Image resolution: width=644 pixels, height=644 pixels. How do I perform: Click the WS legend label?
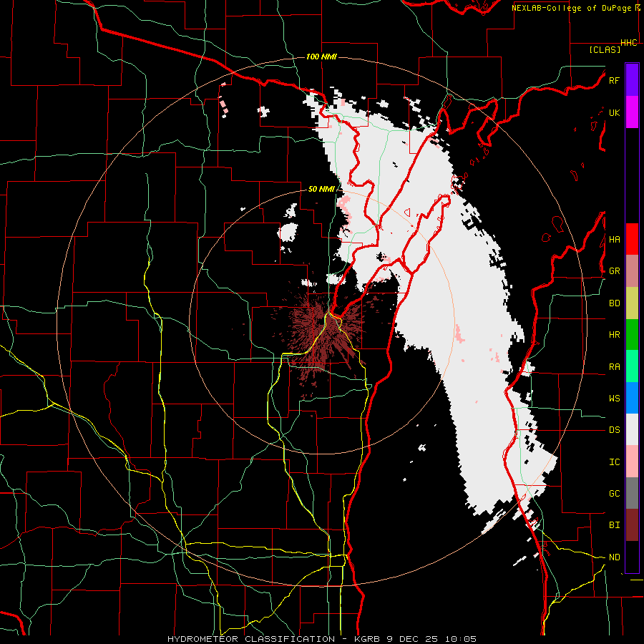tap(614, 399)
